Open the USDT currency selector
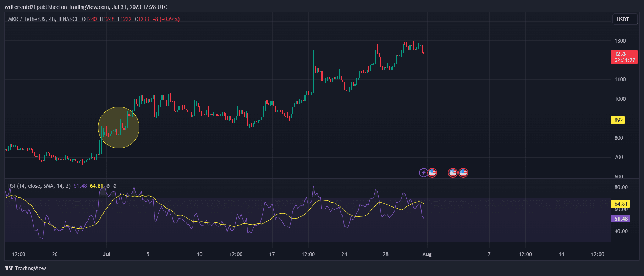 [622, 20]
